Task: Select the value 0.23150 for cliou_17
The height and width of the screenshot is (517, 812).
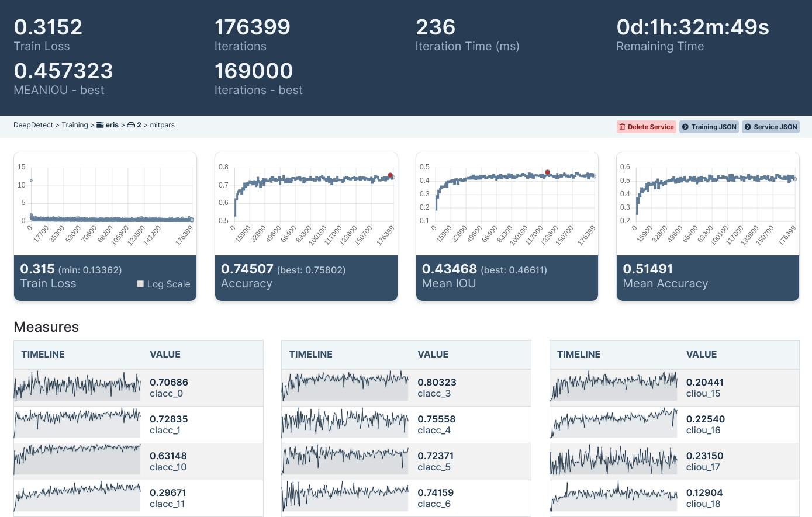Action: coord(705,456)
